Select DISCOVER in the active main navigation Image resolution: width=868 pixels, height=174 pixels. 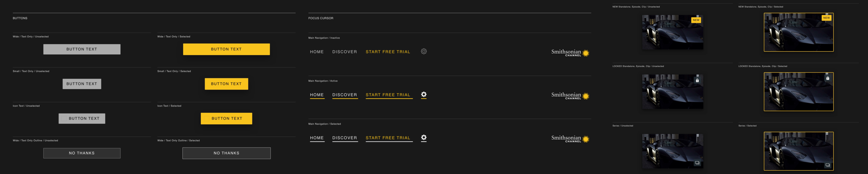click(344, 95)
